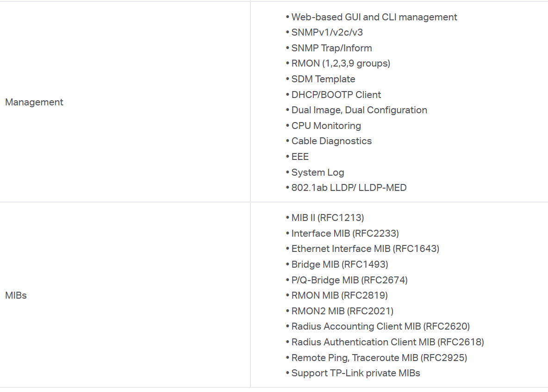This screenshot has height=392, width=548.
Task: Click the Management row label
Action: pos(34,102)
